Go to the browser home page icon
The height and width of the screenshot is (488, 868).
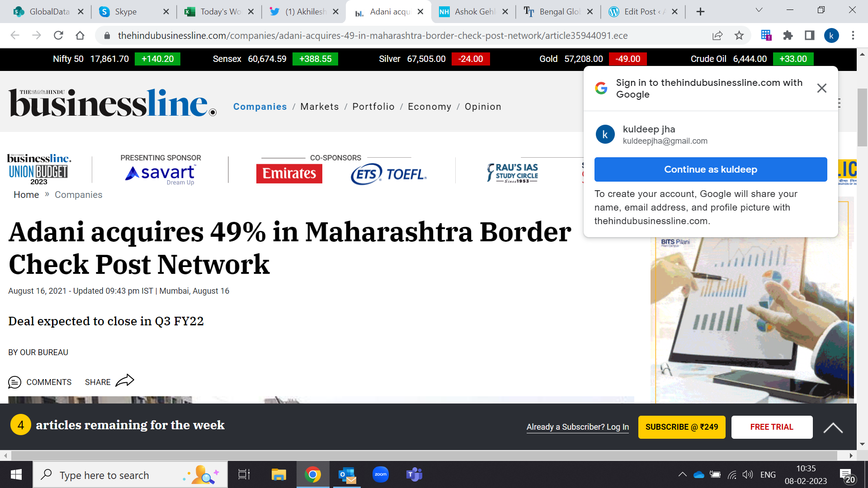[80, 35]
